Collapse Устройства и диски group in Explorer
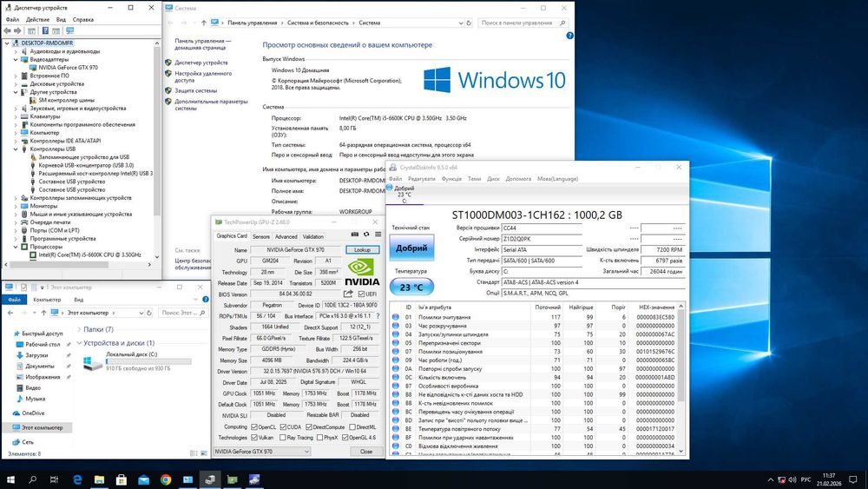The image size is (868, 489). (x=79, y=343)
